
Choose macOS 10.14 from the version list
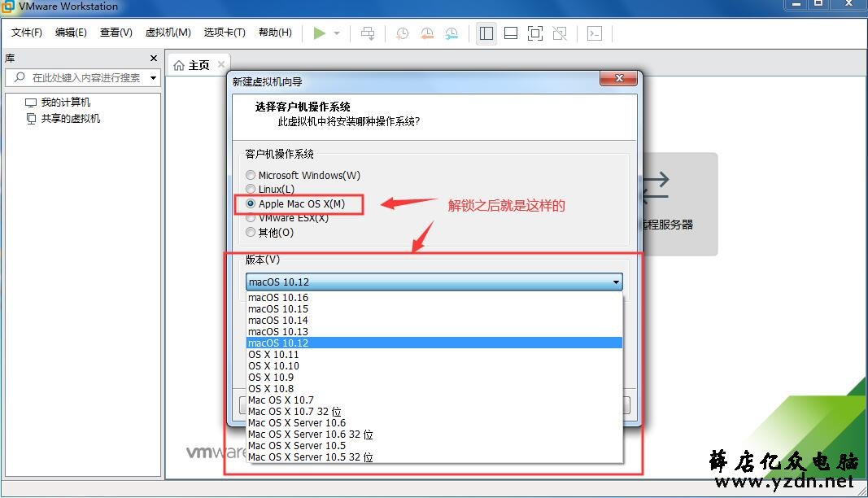(x=434, y=320)
